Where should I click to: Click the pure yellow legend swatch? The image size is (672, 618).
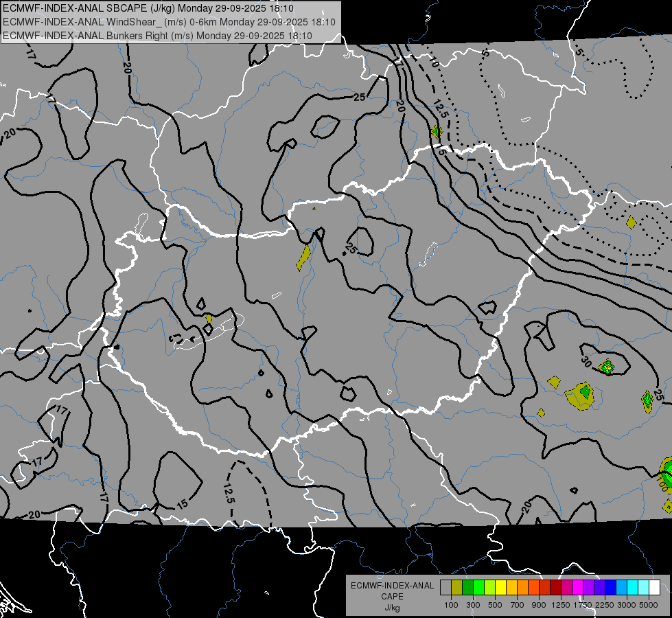click(500, 588)
